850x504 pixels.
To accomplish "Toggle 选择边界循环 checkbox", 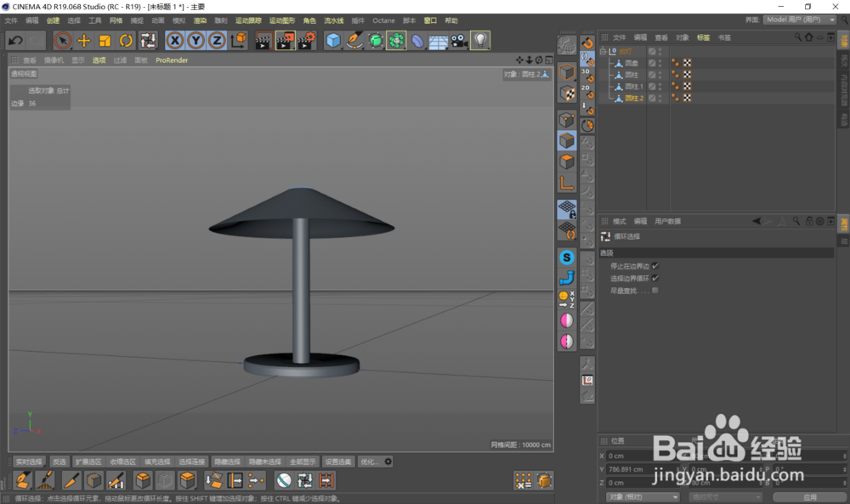I will (x=654, y=278).
